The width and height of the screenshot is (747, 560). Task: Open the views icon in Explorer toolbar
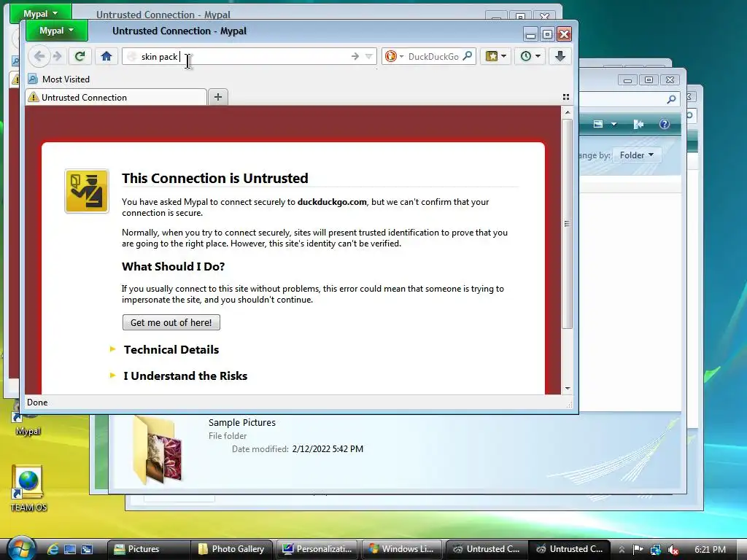pyautogui.click(x=598, y=124)
